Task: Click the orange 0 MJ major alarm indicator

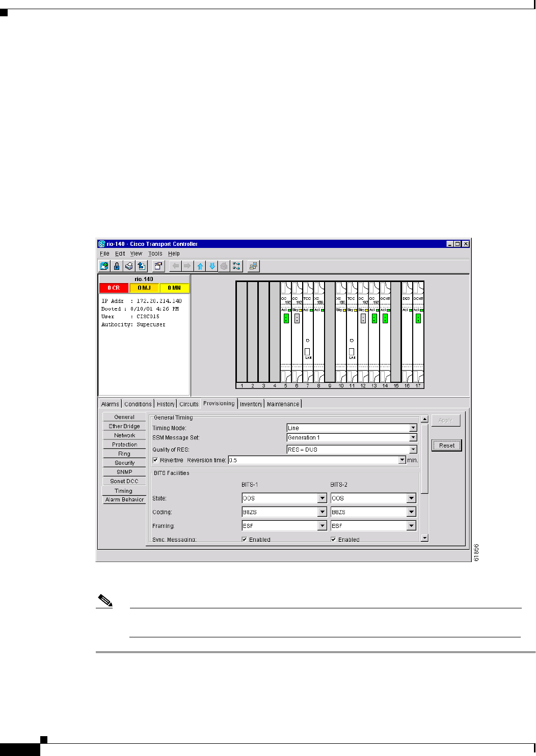Action: pos(144,288)
